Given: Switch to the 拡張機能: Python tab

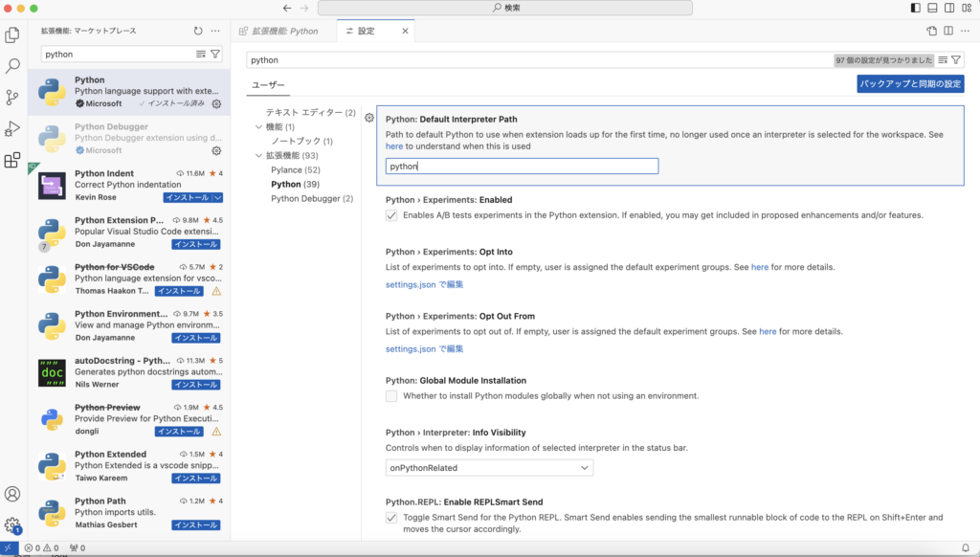Looking at the screenshot, I should [x=284, y=32].
